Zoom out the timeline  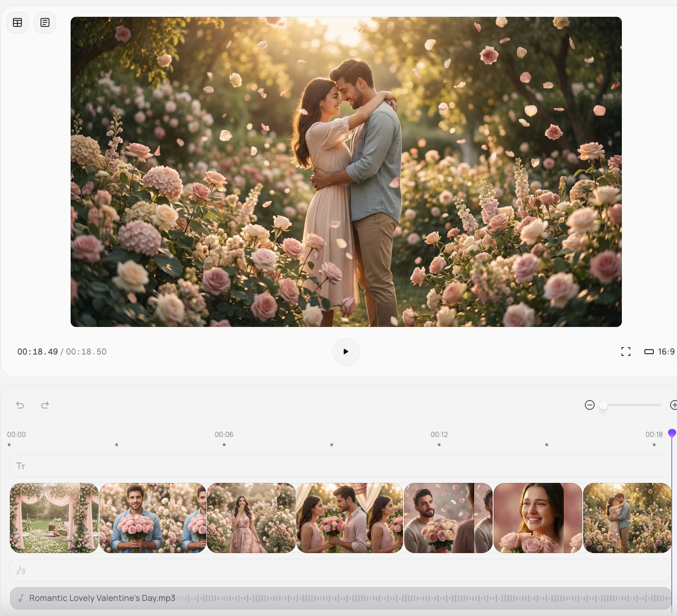click(x=590, y=405)
